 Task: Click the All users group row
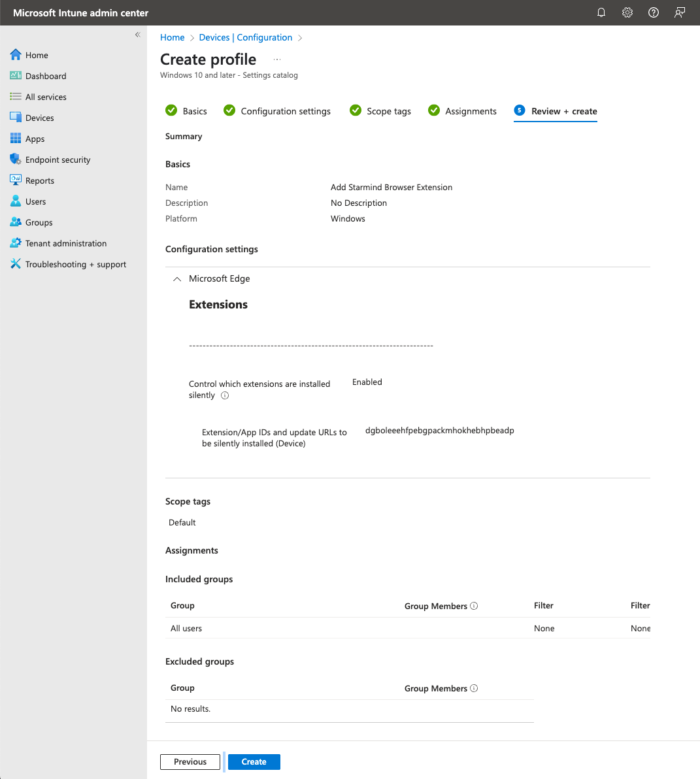(408, 629)
